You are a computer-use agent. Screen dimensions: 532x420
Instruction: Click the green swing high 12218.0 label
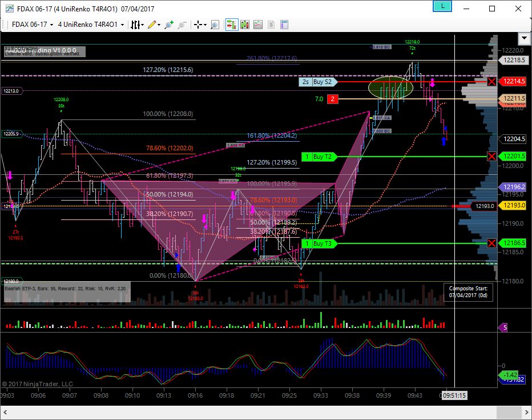(412, 42)
